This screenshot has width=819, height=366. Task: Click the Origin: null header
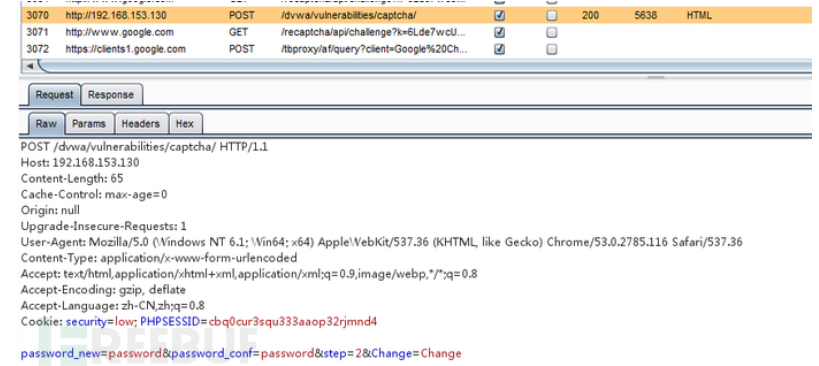tap(50, 210)
